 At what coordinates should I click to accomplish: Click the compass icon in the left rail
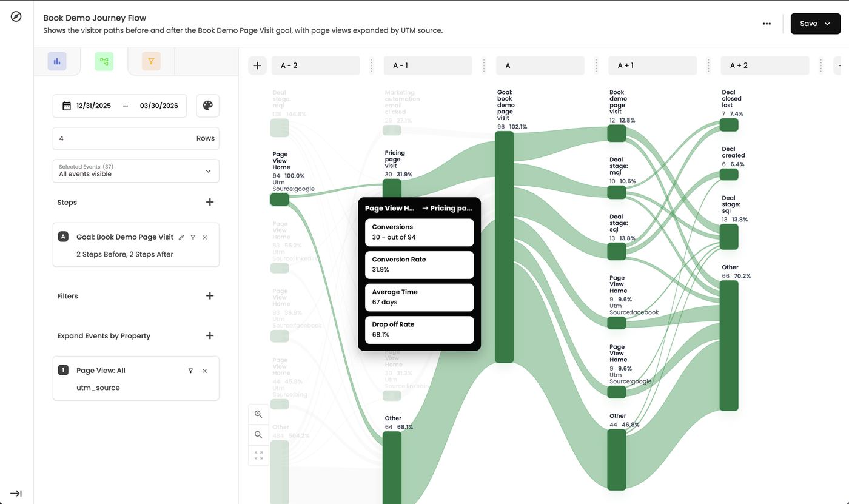(16, 16)
